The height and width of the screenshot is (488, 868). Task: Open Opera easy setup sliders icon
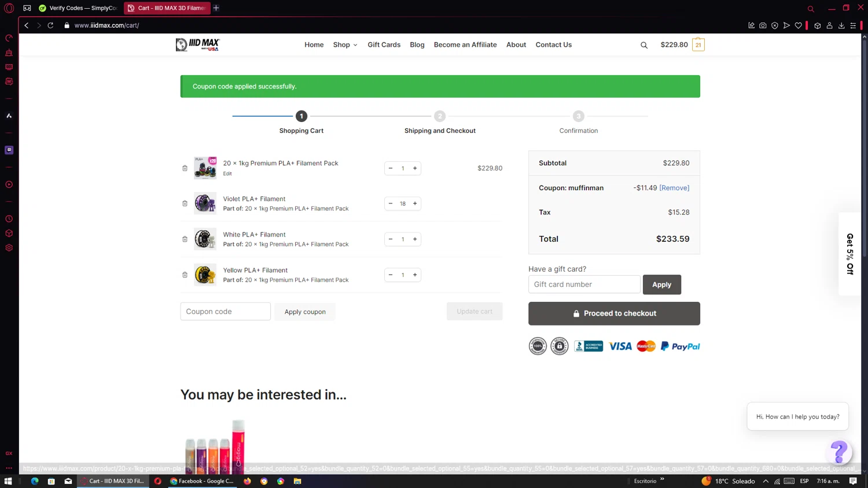[853, 25]
